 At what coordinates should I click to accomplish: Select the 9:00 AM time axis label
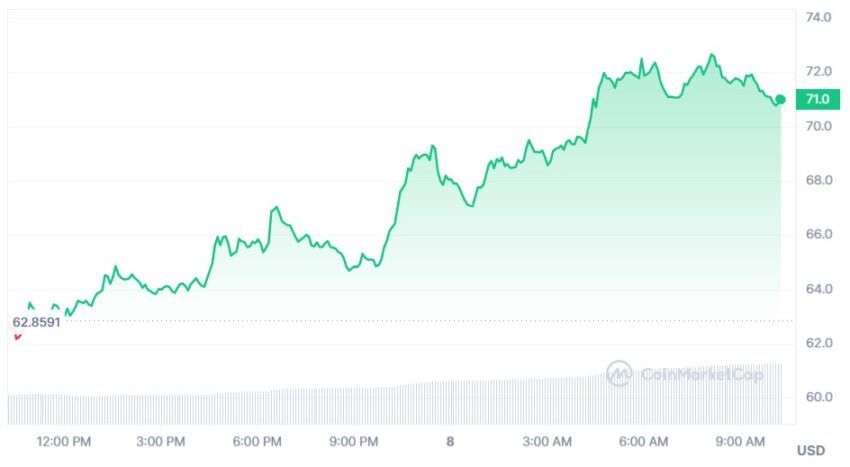pos(740,442)
